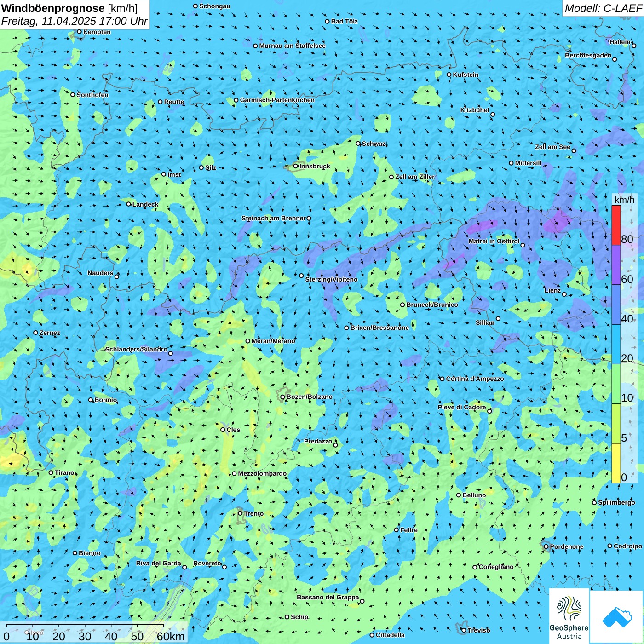Viewport: 644px width, 644px height.
Task: Click the Riva del Garda label
Action: (x=159, y=563)
